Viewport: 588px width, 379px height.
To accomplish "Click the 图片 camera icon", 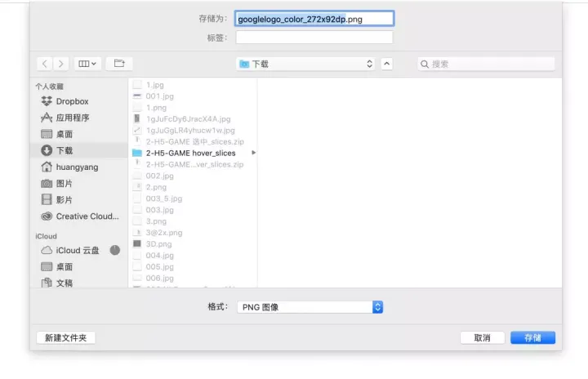I will (x=47, y=184).
